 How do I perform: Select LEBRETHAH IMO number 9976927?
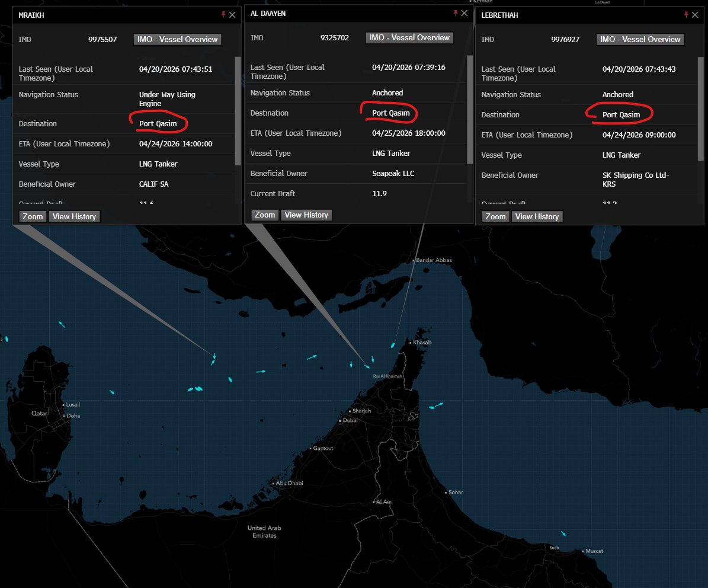click(565, 39)
